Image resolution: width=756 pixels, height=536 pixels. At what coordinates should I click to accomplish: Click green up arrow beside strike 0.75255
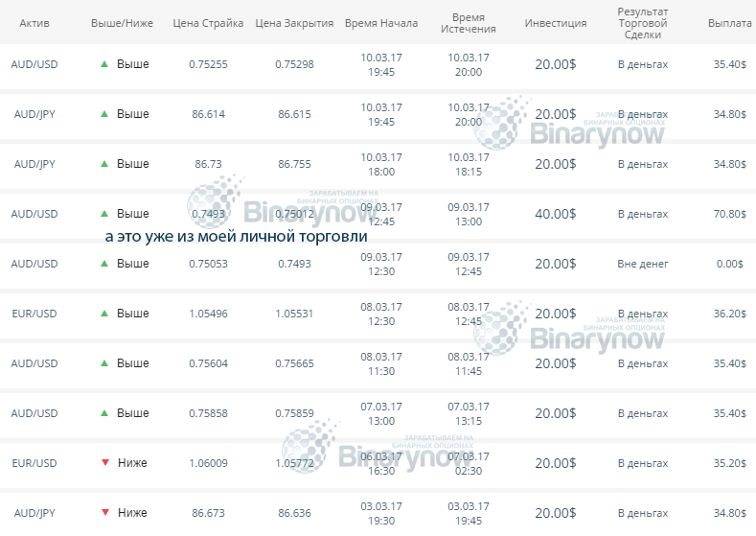click(105, 64)
